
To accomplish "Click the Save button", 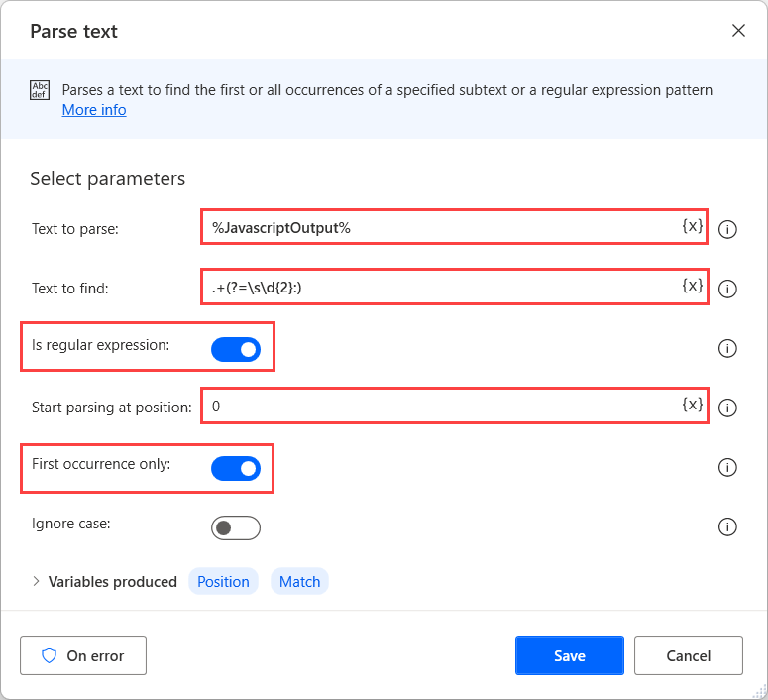I will pos(569,655).
